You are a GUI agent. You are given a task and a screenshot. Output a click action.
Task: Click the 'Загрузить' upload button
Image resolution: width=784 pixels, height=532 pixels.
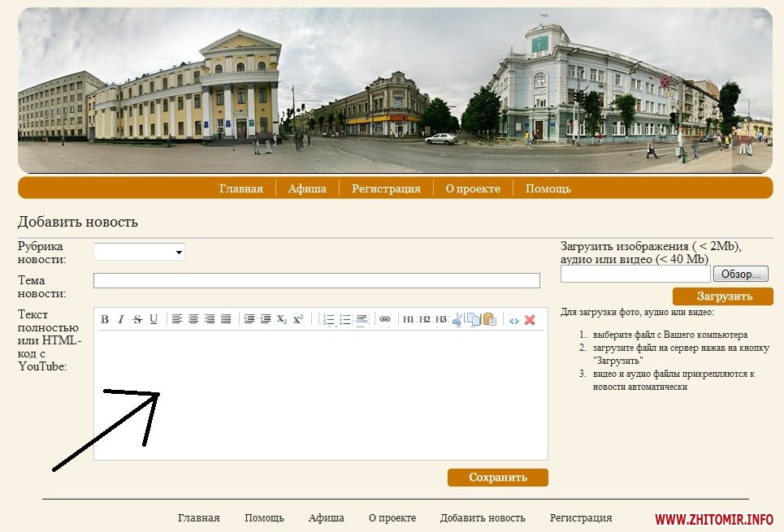(723, 296)
